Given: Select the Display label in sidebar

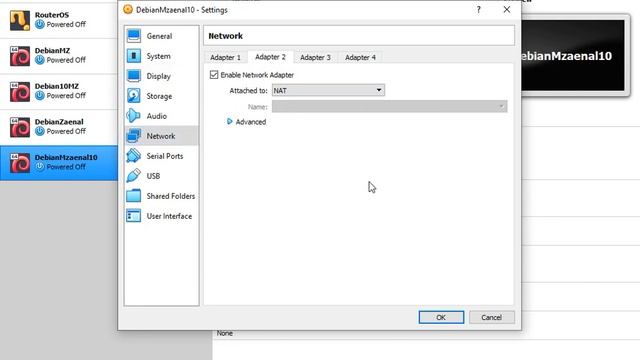Looking at the screenshot, I should pyautogui.click(x=158, y=76).
